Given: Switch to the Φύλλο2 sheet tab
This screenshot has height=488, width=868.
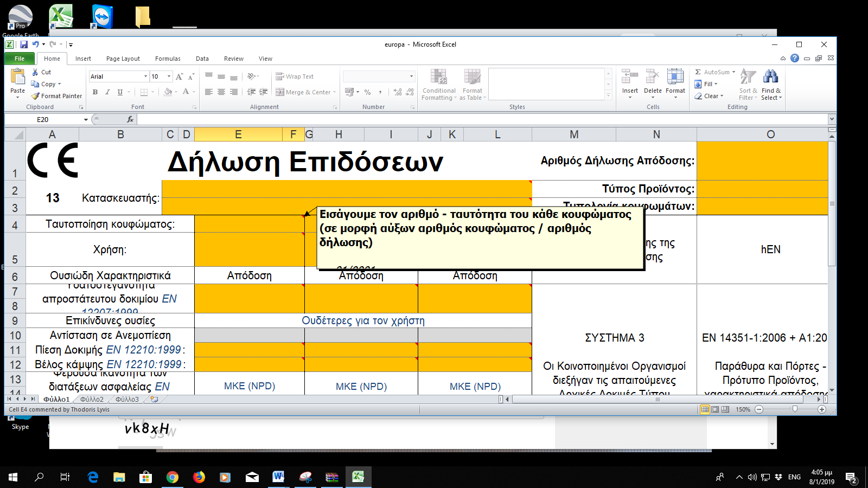Looking at the screenshot, I should pos(92,399).
